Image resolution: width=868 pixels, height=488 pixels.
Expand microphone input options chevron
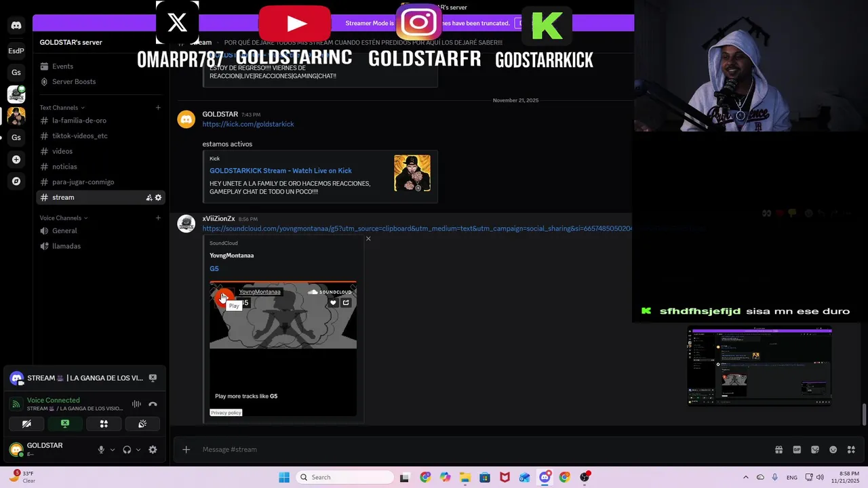click(x=113, y=449)
